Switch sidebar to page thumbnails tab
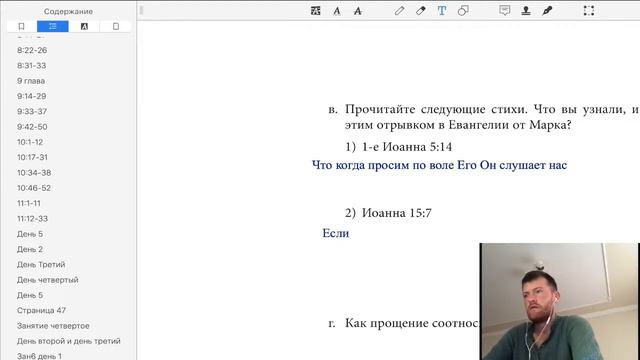Viewport: 640px width, 360px height. [116, 27]
